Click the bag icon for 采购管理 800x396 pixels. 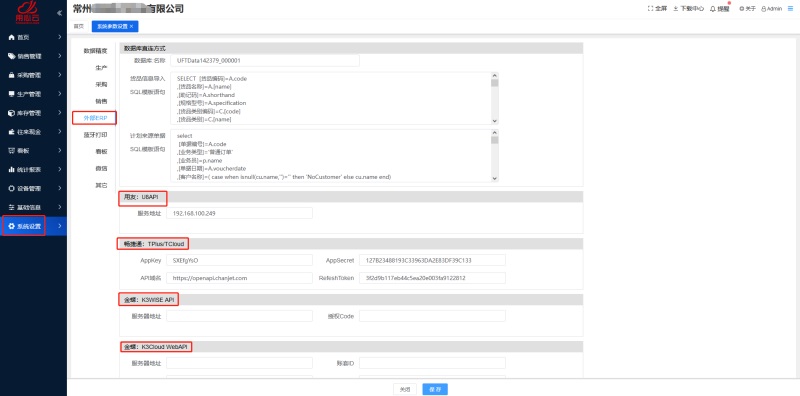[12, 75]
